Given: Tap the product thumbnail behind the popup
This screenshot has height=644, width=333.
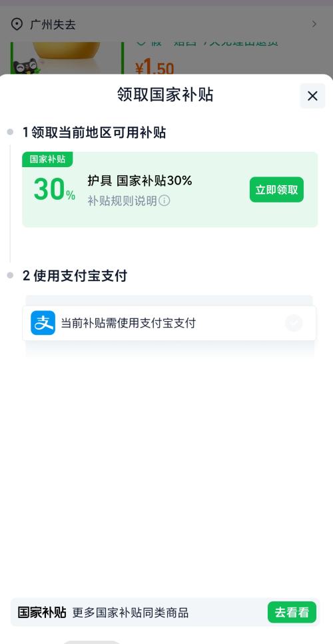Looking at the screenshot, I should (x=67, y=57).
